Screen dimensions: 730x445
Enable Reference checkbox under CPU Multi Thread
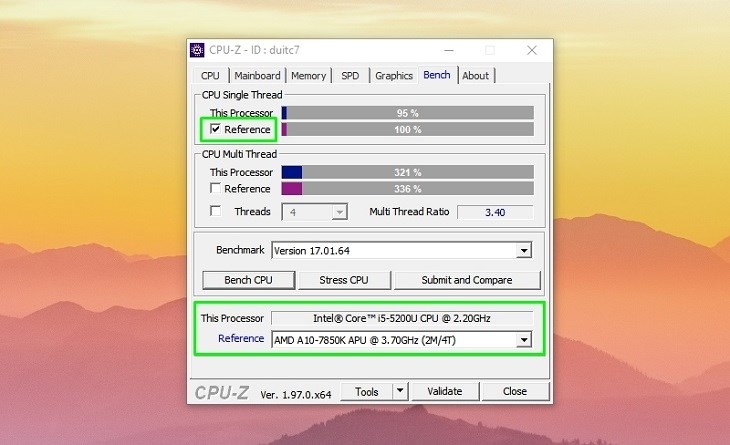click(215, 189)
